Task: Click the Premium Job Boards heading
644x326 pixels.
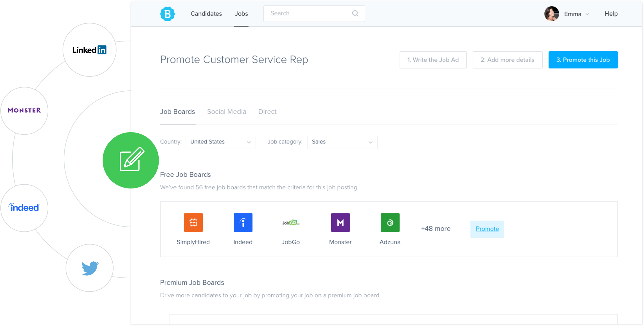Action: tap(192, 282)
